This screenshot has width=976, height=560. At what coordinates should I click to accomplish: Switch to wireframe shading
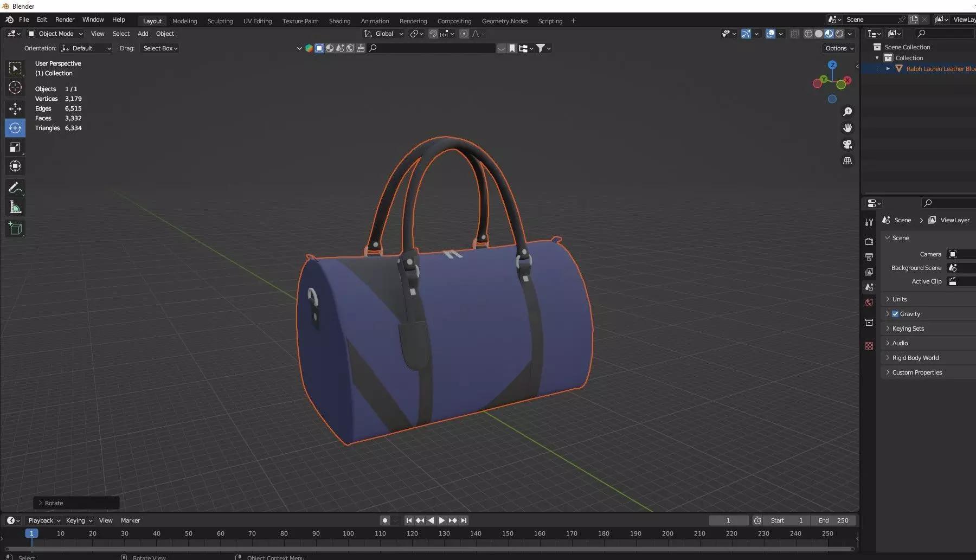click(x=808, y=34)
